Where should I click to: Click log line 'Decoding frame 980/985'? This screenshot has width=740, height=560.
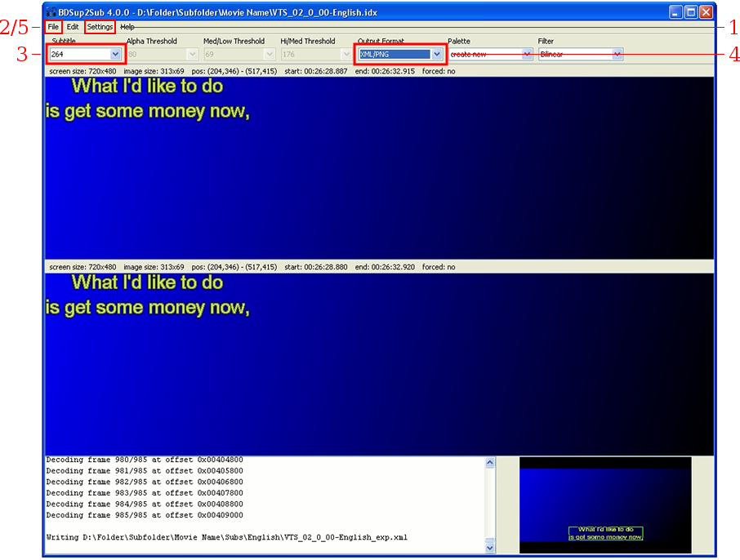point(145,460)
